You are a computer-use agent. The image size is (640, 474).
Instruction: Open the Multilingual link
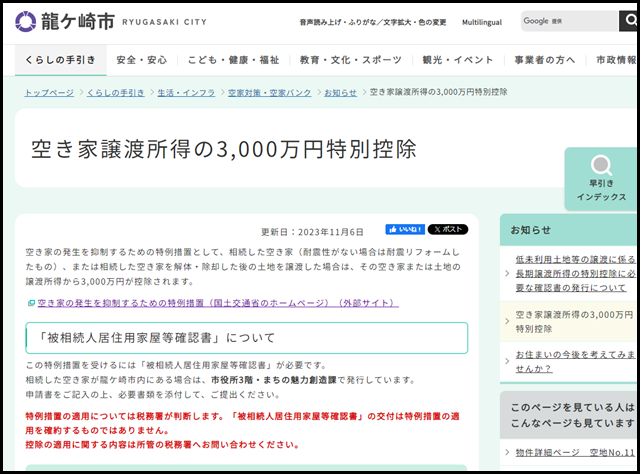point(482,22)
